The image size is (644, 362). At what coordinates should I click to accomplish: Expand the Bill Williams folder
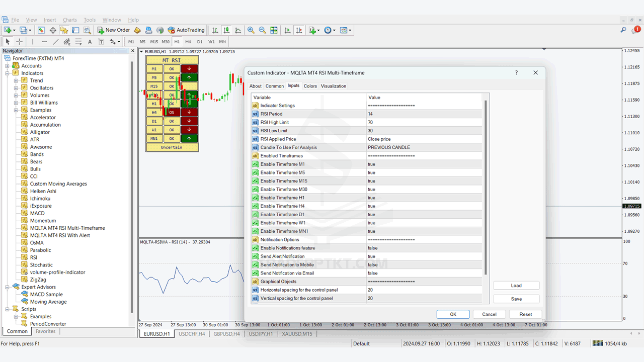point(16,103)
